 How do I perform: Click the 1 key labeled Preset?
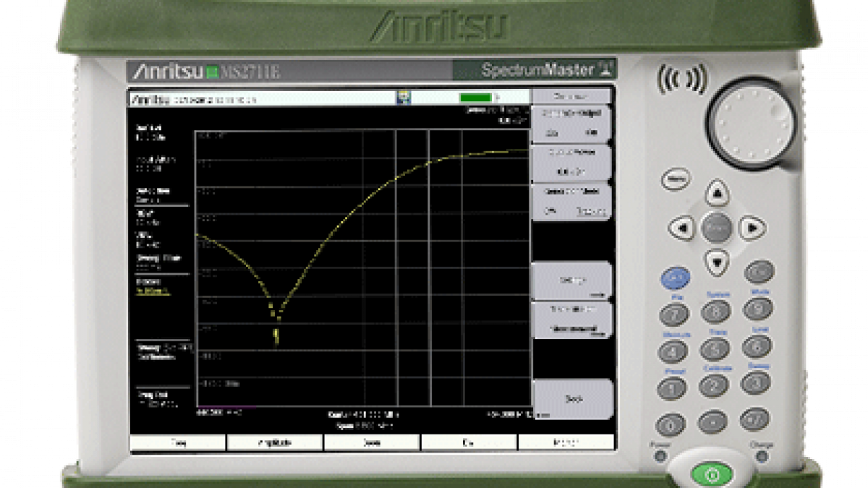[x=672, y=388]
